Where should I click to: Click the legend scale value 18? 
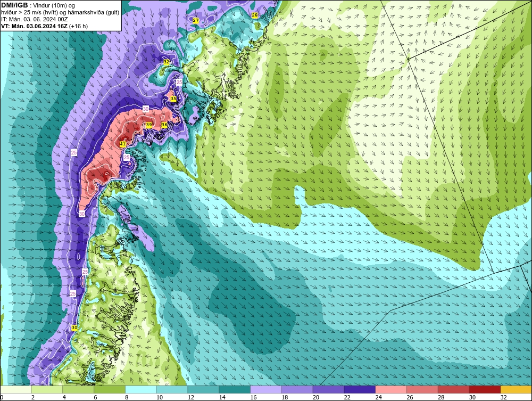click(284, 397)
